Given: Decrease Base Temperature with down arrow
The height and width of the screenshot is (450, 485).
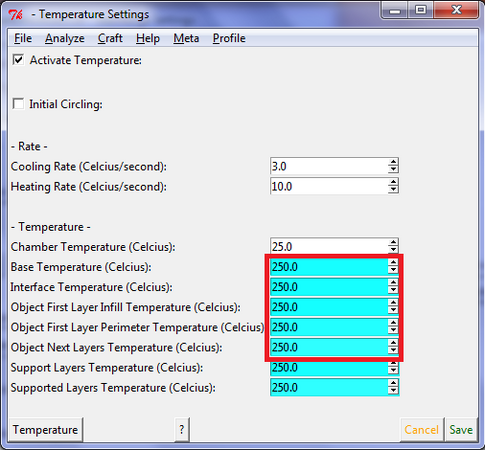Looking at the screenshot, I should (393, 270).
